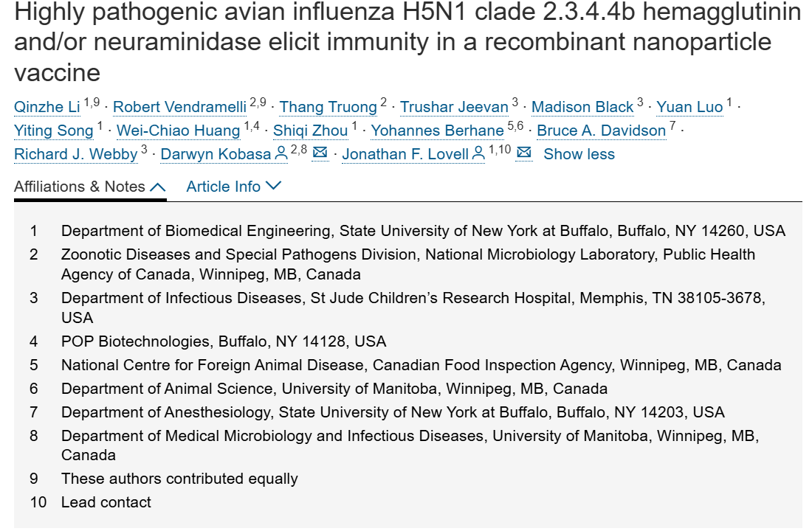Open author link Yuan Luo

pos(689,107)
